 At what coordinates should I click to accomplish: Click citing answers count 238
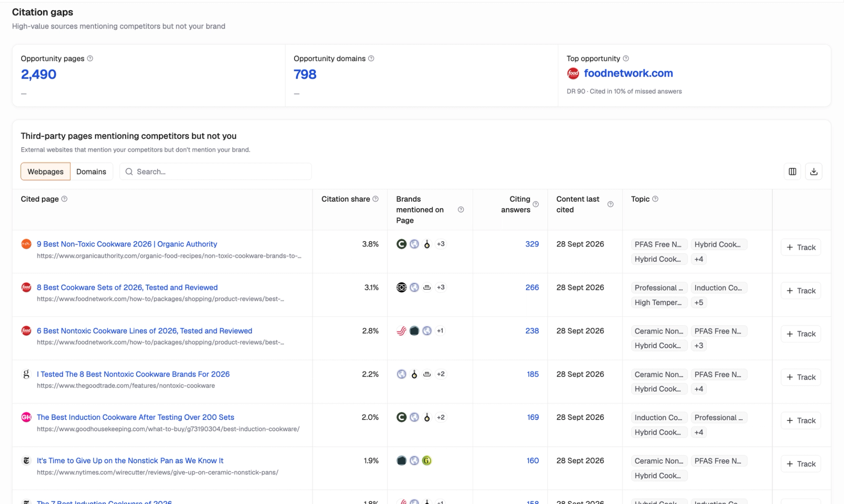(532, 331)
